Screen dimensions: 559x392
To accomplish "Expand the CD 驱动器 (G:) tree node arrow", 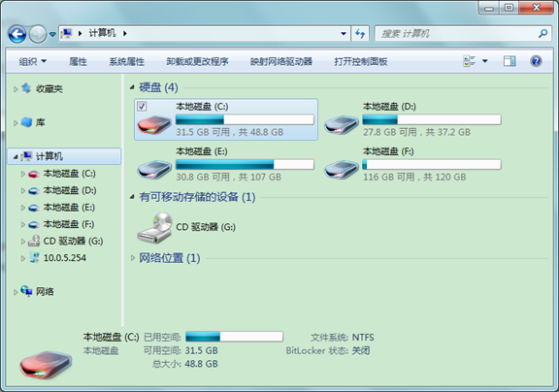I will 23,242.
